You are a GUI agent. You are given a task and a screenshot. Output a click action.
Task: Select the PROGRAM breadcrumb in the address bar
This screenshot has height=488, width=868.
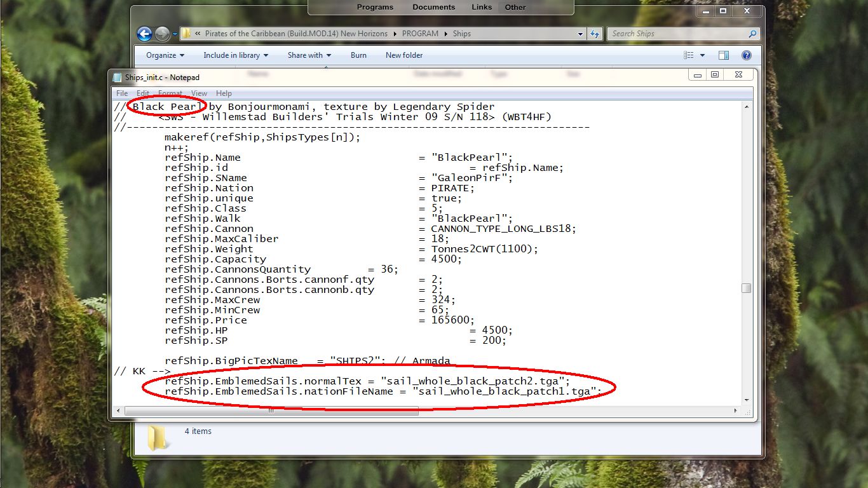click(x=420, y=34)
